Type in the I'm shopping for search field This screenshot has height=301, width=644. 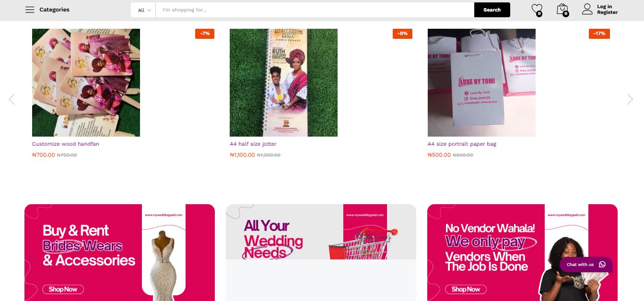pos(315,10)
